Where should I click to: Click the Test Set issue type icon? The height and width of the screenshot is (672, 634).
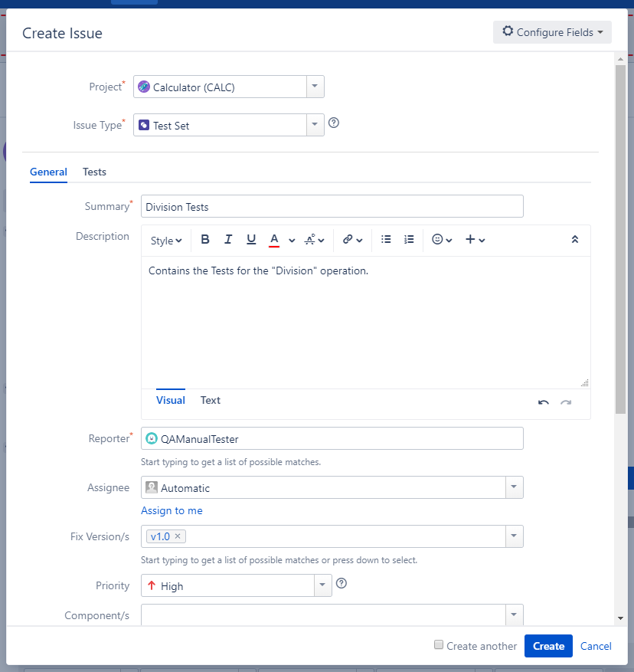click(x=144, y=125)
